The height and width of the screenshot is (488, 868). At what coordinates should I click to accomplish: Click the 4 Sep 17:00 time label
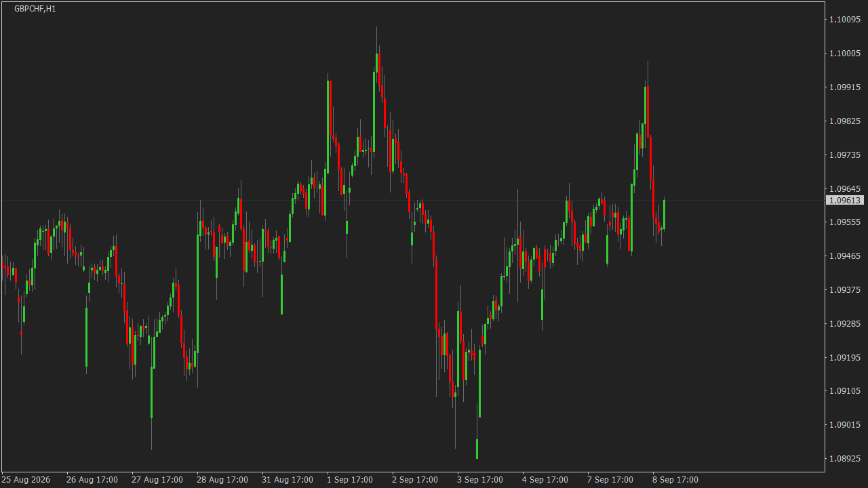click(545, 480)
